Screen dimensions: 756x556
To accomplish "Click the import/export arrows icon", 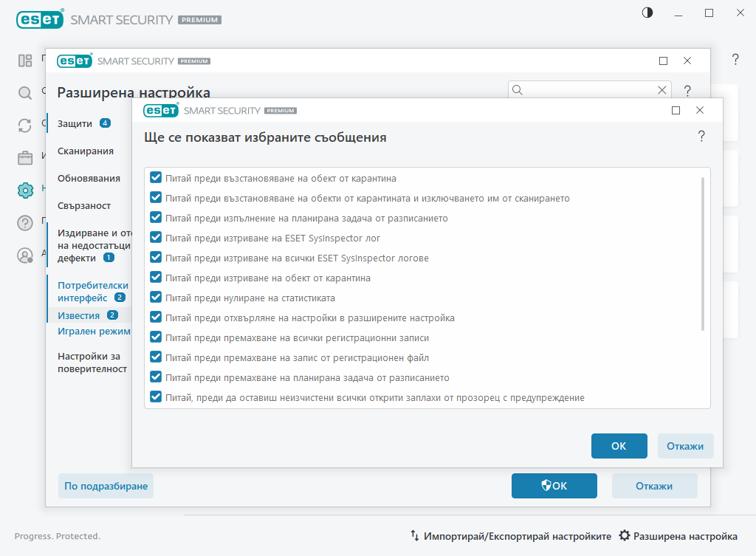I will pos(415,535).
